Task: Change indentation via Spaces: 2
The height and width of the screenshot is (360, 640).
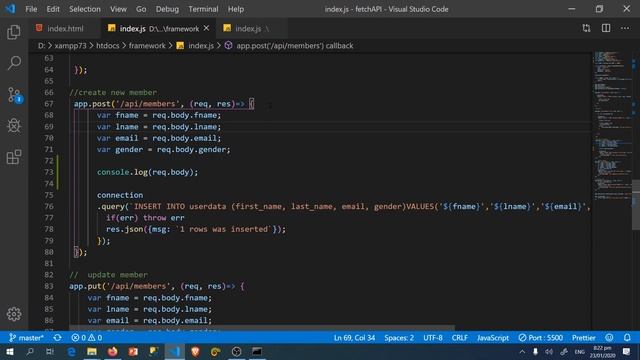Action: click(399, 338)
